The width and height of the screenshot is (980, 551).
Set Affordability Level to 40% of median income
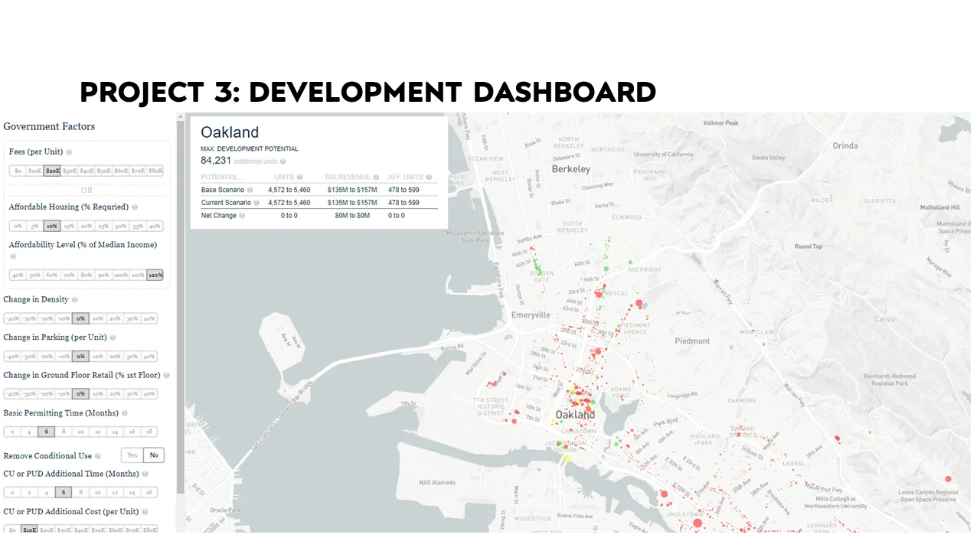click(x=18, y=275)
